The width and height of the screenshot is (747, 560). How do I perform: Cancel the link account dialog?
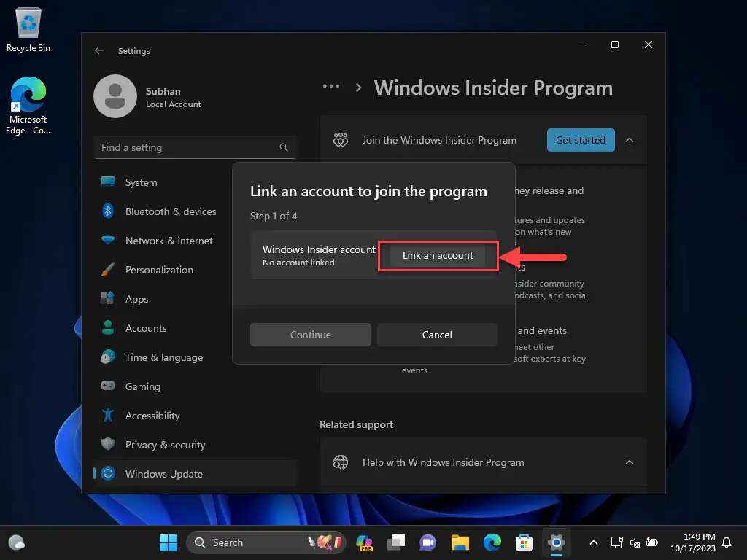(437, 335)
